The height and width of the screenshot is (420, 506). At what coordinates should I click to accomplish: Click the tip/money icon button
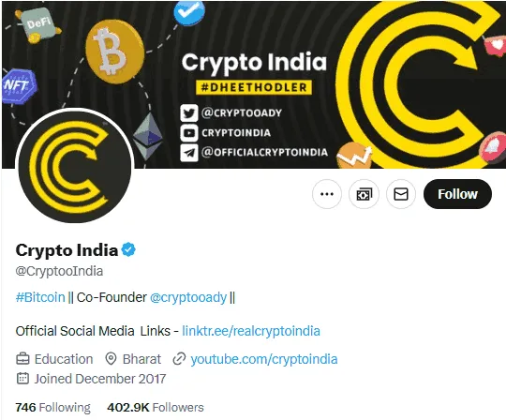pyautogui.click(x=364, y=194)
